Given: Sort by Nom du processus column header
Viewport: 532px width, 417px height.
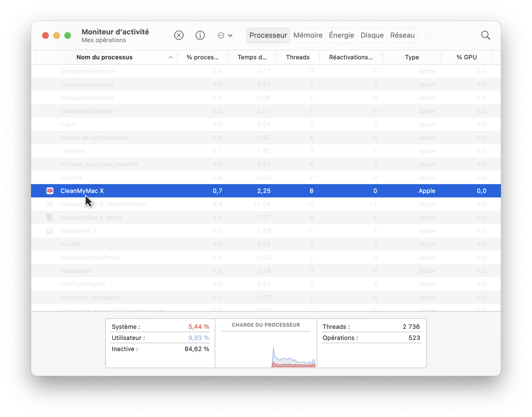Looking at the screenshot, I should 104,57.
